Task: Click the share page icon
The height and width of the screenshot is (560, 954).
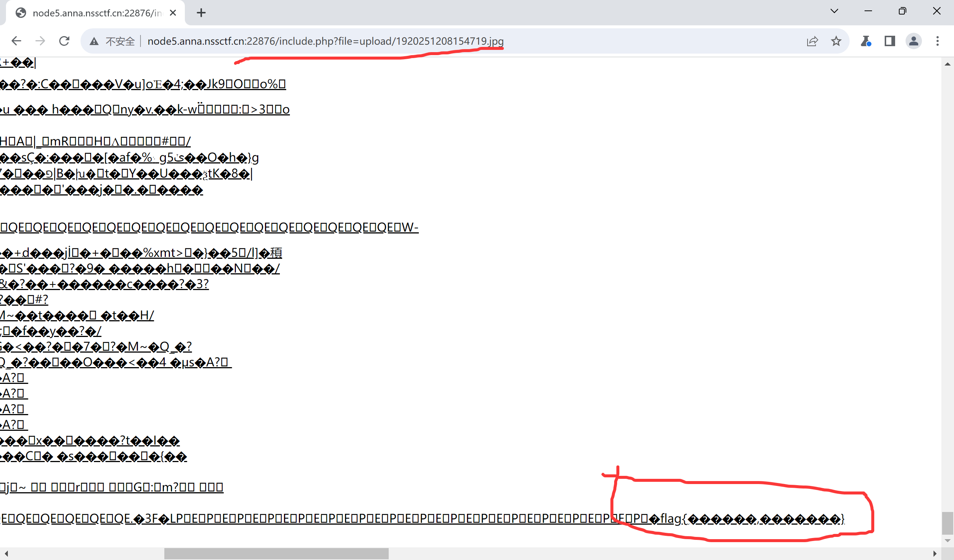Action: [812, 41]
